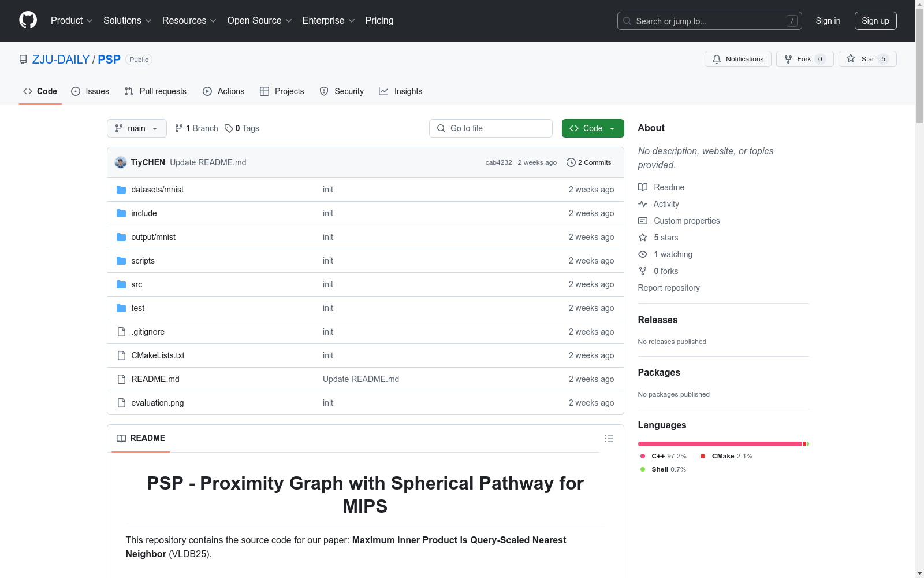The width and height of the screenshot is (924, 578).
Task: Select the README tab header
Action: click(141, 438)
